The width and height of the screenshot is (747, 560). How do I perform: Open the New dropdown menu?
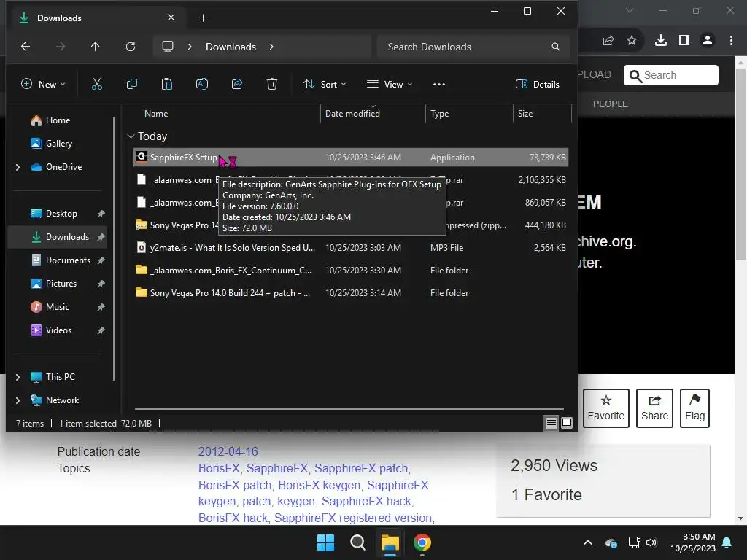43,85
